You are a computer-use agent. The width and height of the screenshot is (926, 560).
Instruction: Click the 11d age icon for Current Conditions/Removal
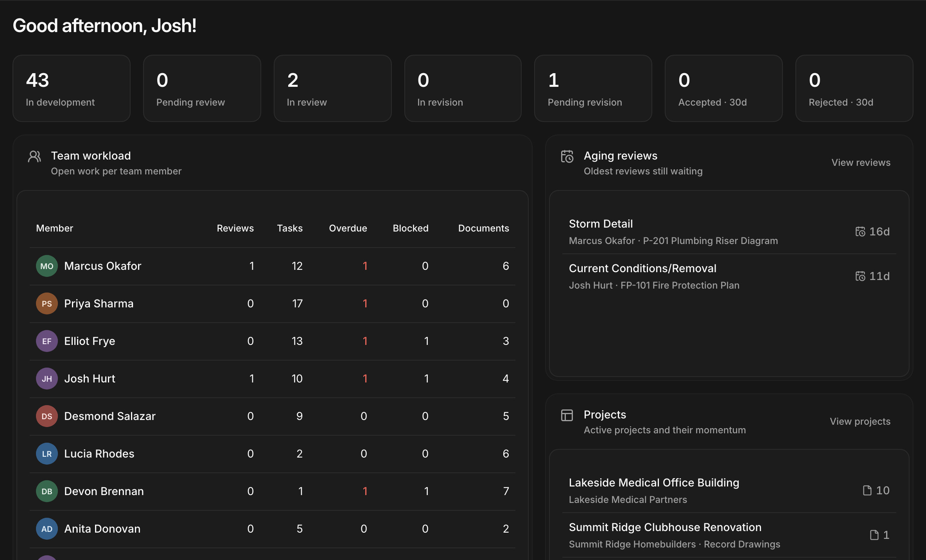click(860, 276)
